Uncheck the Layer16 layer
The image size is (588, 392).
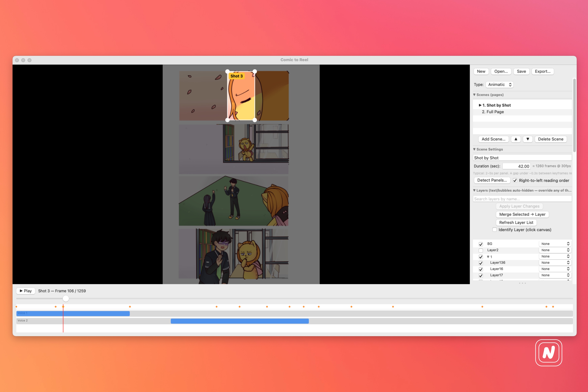pyautogui.click(x=481, y=269)
